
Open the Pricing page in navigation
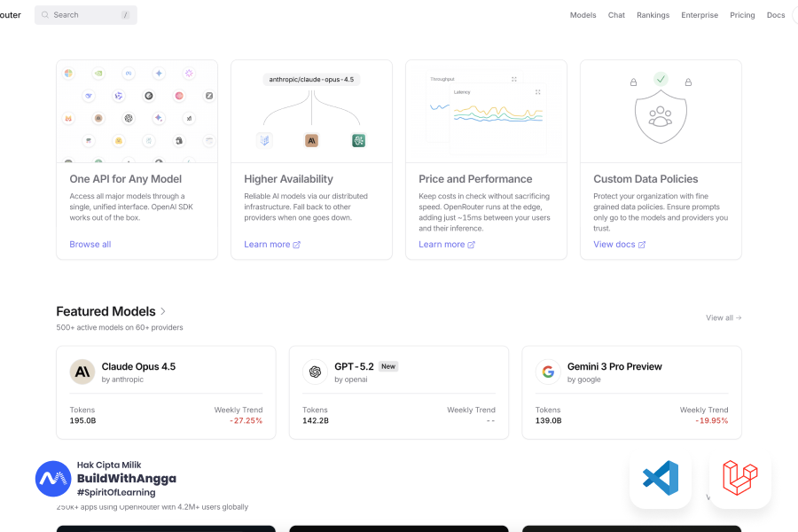(742, 15)
